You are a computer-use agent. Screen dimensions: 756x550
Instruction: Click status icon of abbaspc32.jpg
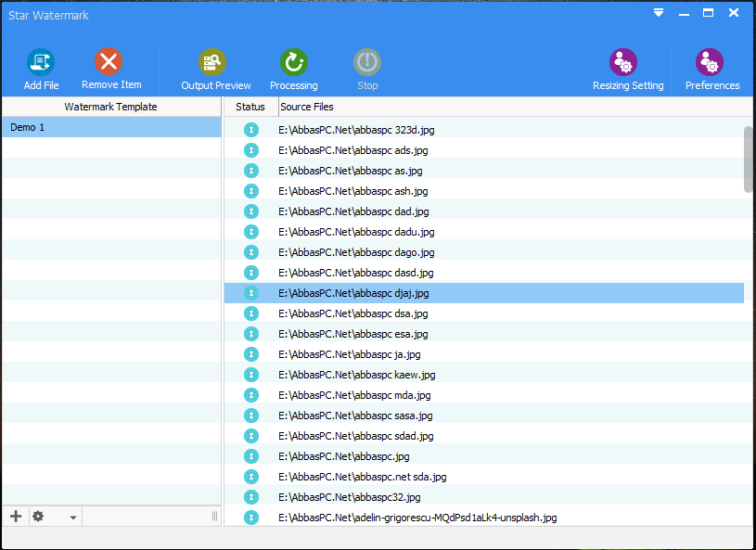[251, 497]
